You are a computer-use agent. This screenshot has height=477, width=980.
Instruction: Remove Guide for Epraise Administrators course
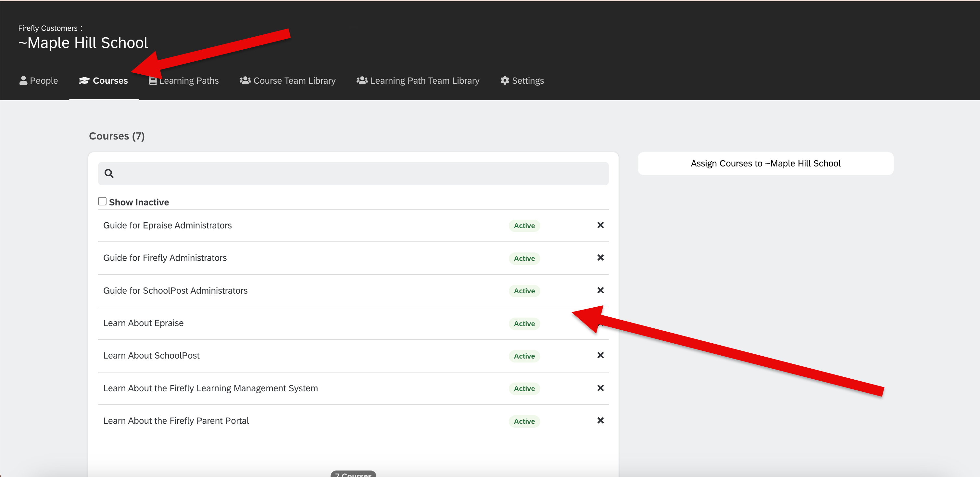[600, 225]
